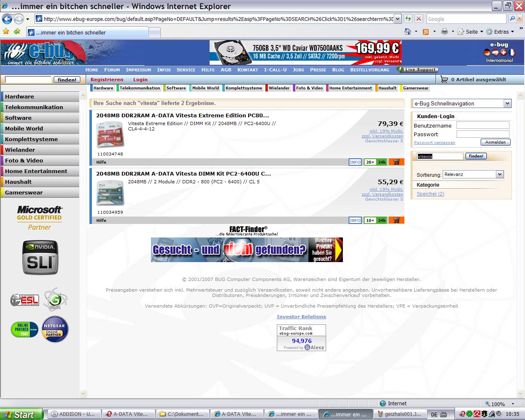Open the search provider dropdown arrow
525x420 pixels.
click(x=519, y=19)
